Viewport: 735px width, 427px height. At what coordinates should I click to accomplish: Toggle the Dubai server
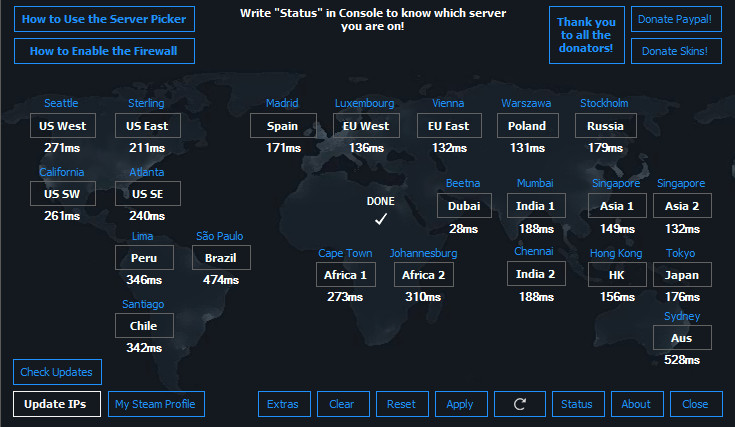[x=464, y=206]
